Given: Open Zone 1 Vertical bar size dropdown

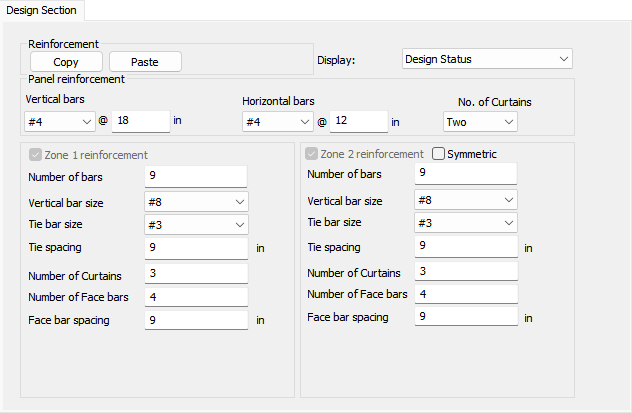Looking at the screenshot, I should pos(195,201).
